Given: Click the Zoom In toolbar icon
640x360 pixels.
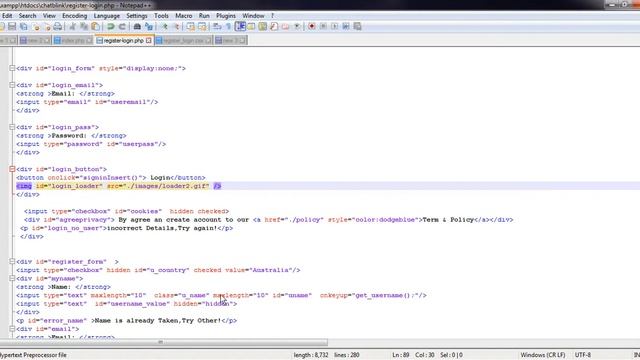Looking at the screenshot, I should pos(164,27).
